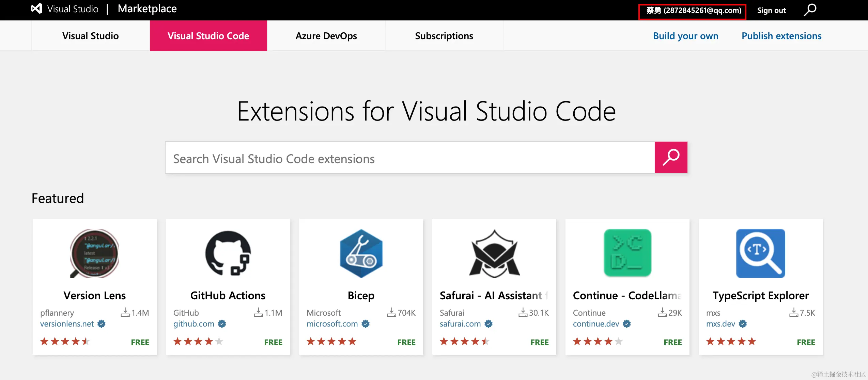Open the Safurai ninja icon

tap(494, 253)
